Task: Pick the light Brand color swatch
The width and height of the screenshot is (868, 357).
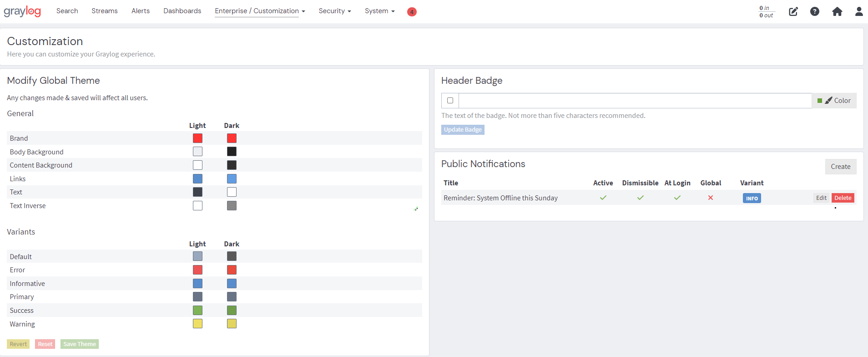Action: [197, 138]
